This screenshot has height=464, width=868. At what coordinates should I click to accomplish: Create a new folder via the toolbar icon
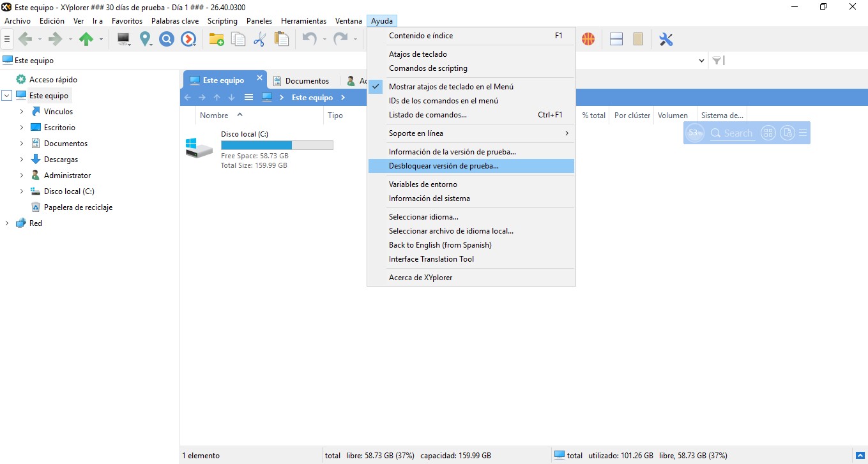pyautogui.click(x=216, y=39)
